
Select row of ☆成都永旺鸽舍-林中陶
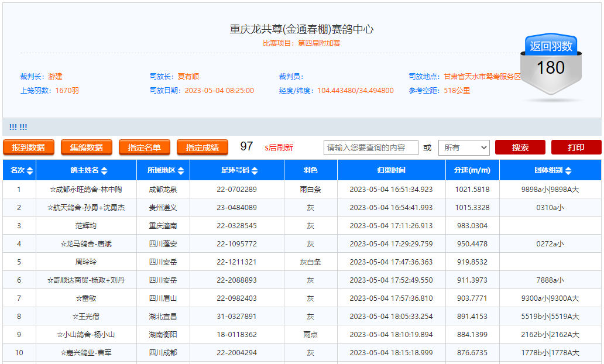86,190
